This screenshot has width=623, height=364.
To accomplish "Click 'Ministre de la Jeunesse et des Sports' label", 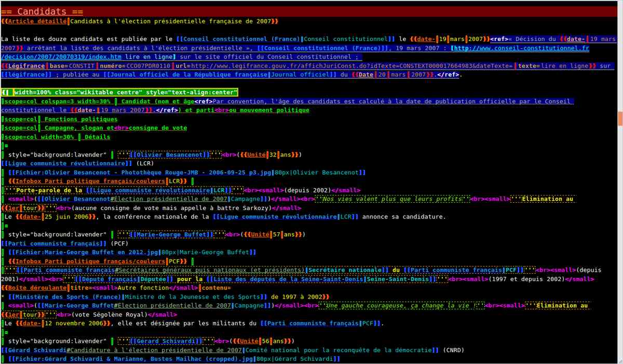I will (x=192, y=297).
